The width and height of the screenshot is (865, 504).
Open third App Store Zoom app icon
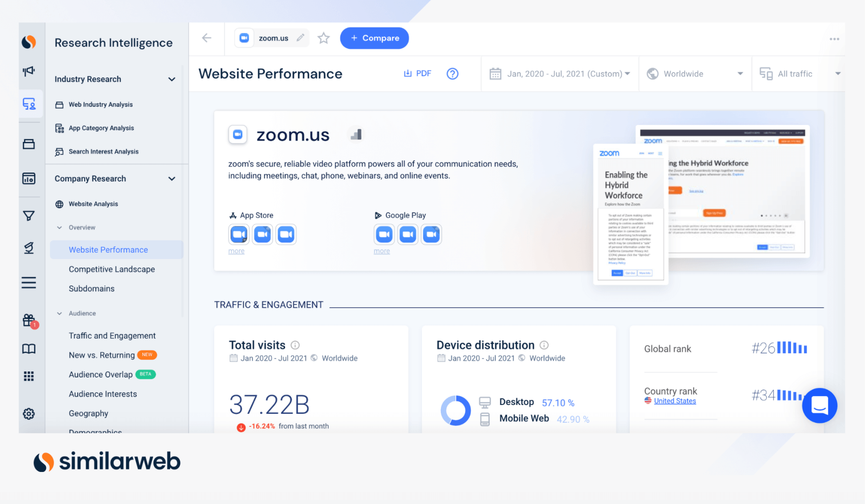coord(286,234)
